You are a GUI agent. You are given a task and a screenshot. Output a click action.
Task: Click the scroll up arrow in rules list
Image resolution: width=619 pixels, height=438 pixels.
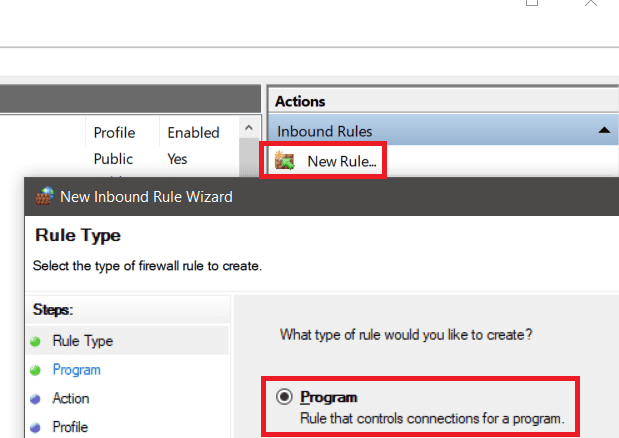coord(249,127)
